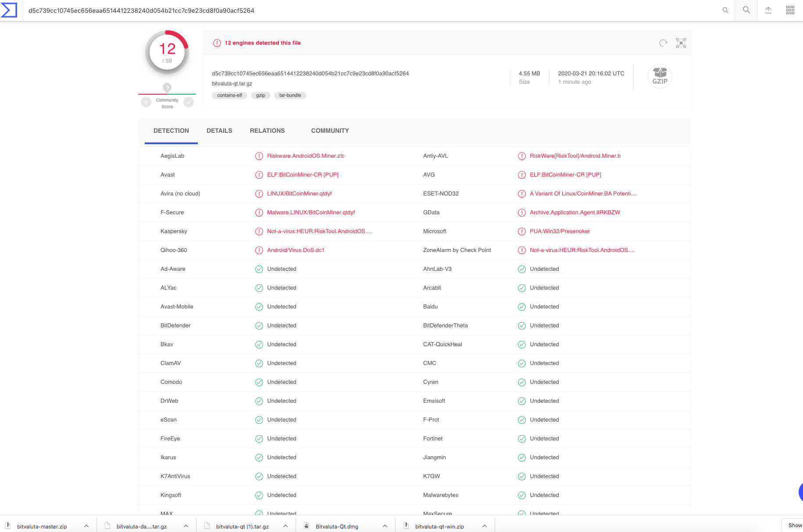Click the Undetected result for FireEye
This screenshot has height=532, width=803.
coord(282,439)
